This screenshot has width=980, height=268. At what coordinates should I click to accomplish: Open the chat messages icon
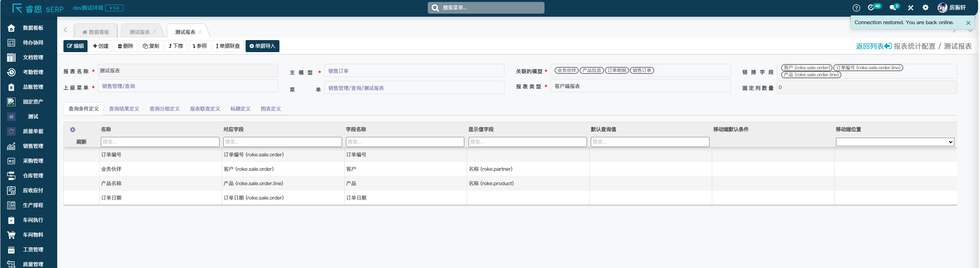[893, 8]
